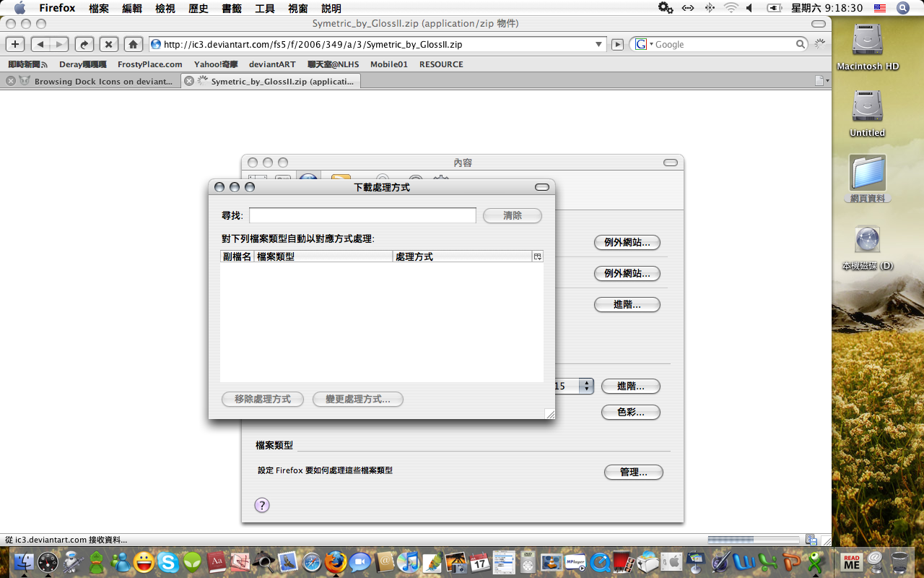
Task: Open Wi-Fi status menu in menu bar
Action: (x=731, y=8)
